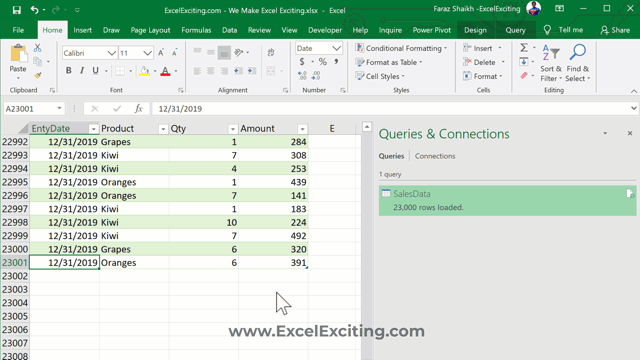Increase font size with the large A
640x360 pixels.
(x=161, y=53)
